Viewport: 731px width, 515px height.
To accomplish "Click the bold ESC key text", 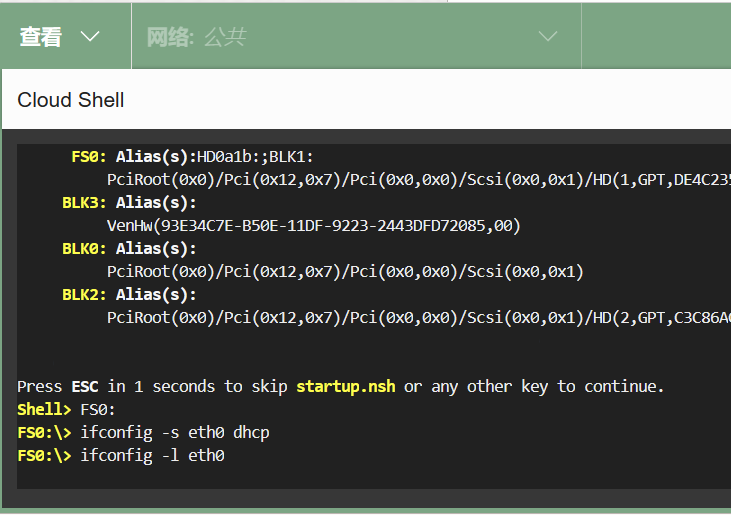I will [85, 386].
